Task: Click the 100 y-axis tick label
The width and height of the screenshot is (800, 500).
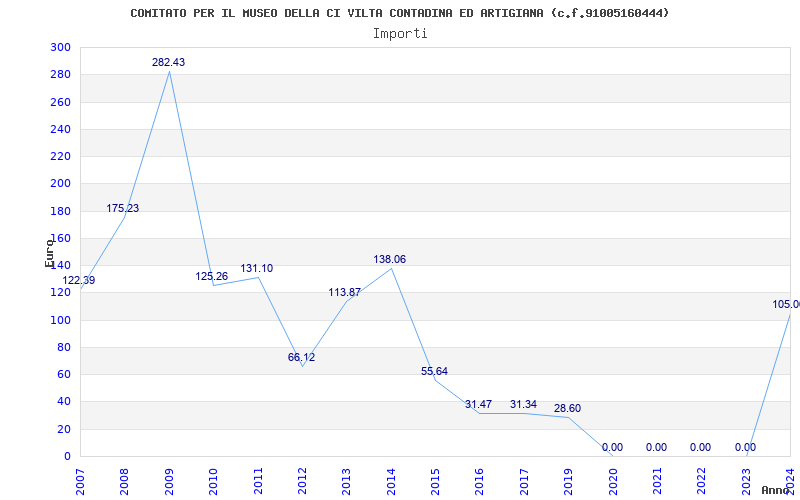Action: click(61, 320)
